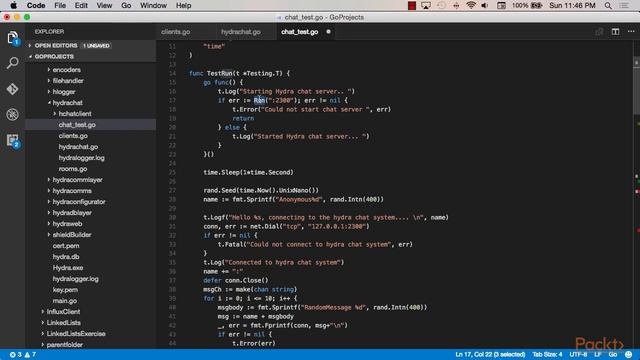Collapse the GOPROJECTS section
Image resolution: width=640 pixels, height=360 pixels.
[91, 57]
